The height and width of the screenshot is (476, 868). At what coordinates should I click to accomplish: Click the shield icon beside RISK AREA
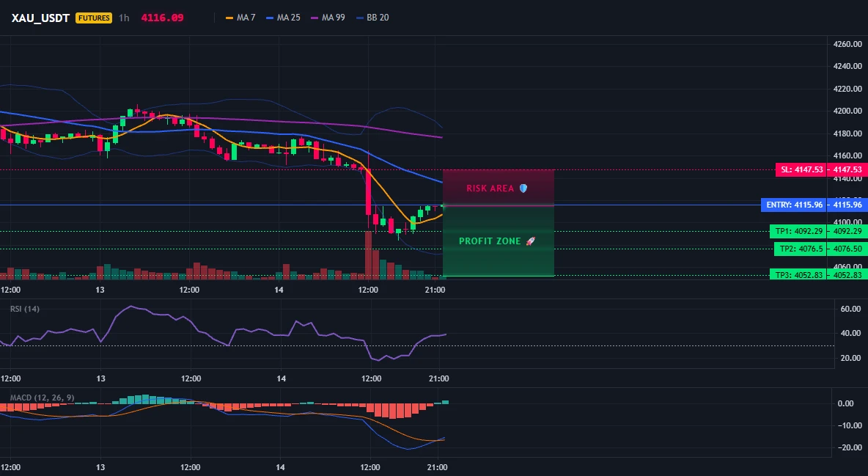point(523,188)
